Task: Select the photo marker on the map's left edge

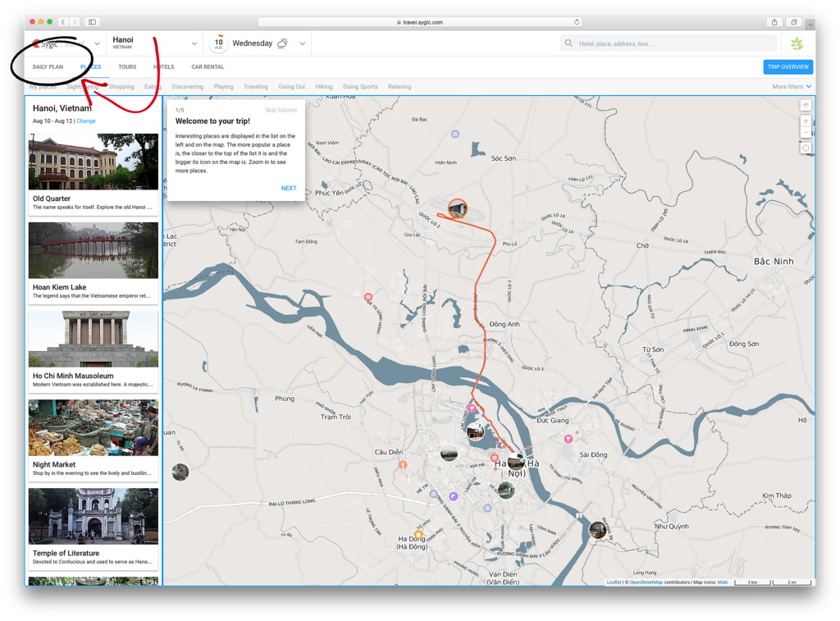Action: point(180,472)
